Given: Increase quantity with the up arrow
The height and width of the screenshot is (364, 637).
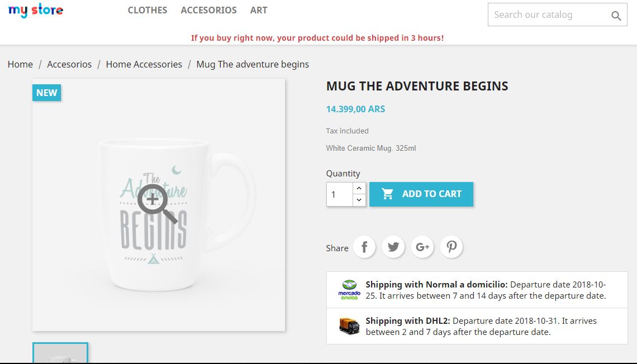Looking at the screenshot, I should pos(359,188).
